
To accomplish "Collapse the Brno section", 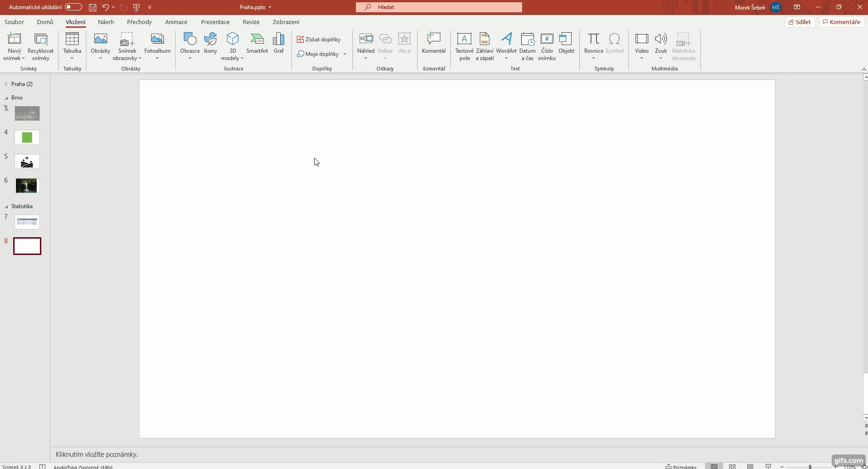I will [x=6, y=97].
